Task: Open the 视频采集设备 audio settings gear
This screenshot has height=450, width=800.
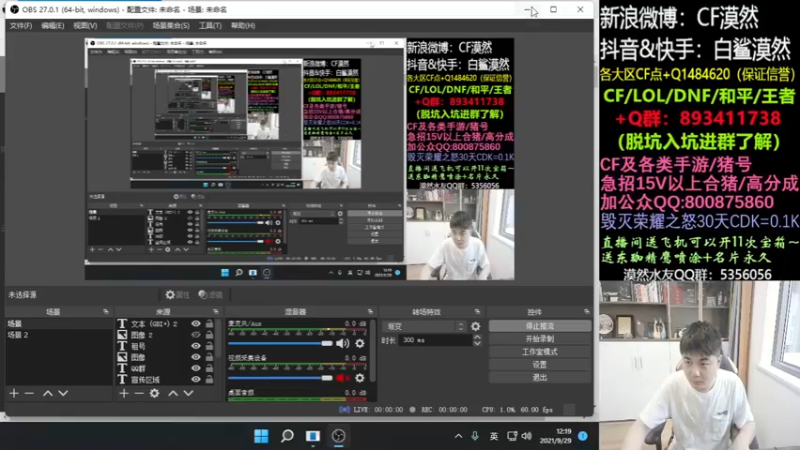Action: (360, 378)
